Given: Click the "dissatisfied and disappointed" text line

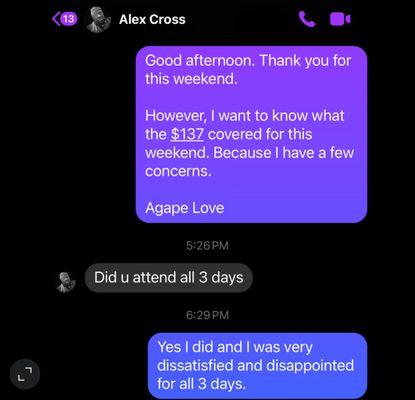Looking at the screenshot, I should (x=255, y=365).
